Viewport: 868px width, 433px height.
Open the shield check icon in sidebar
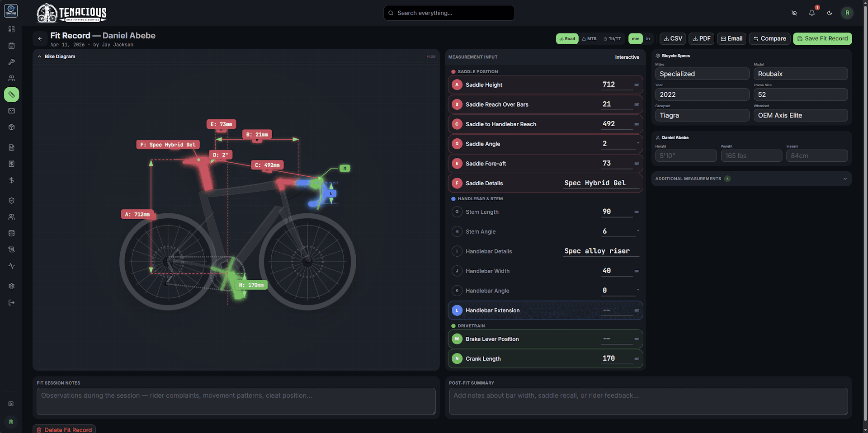pos(11,200)
